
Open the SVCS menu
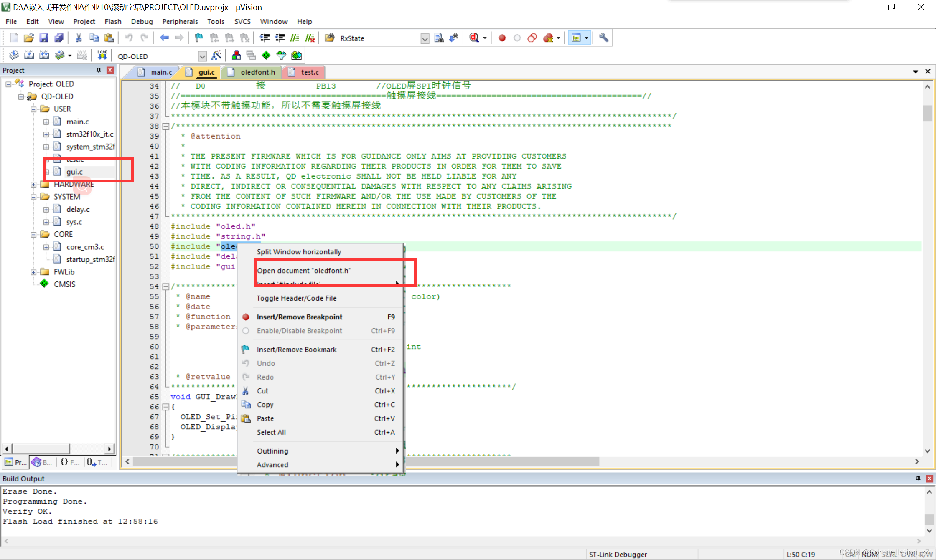click(242, 21)
